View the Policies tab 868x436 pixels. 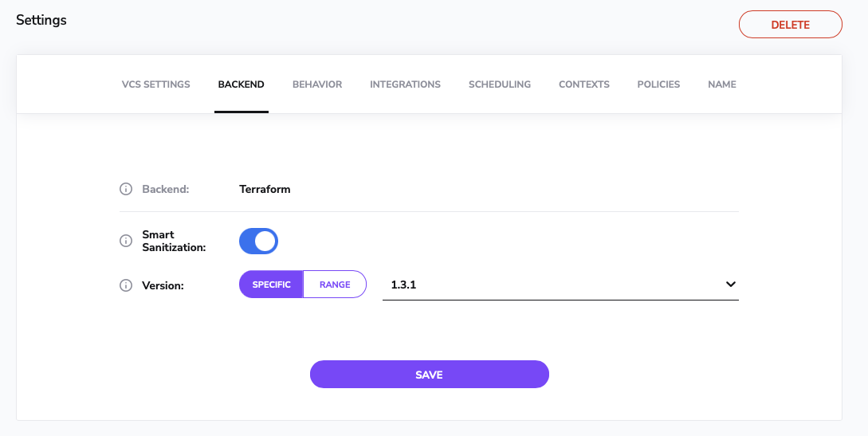(x=658, y=84)
